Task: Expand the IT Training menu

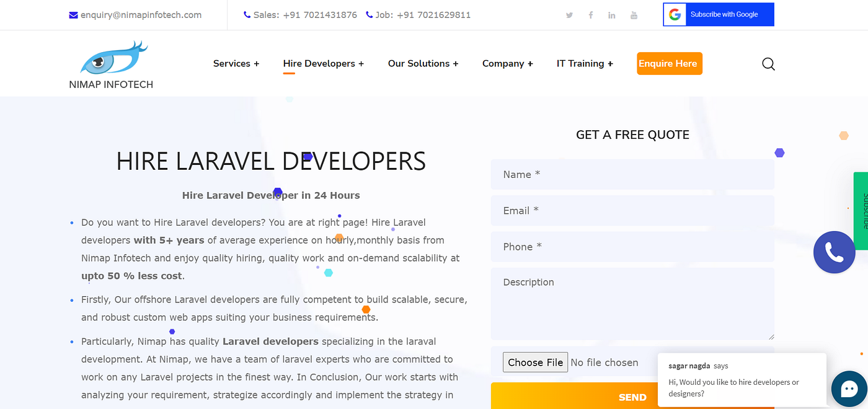Action: coord(585,64)
